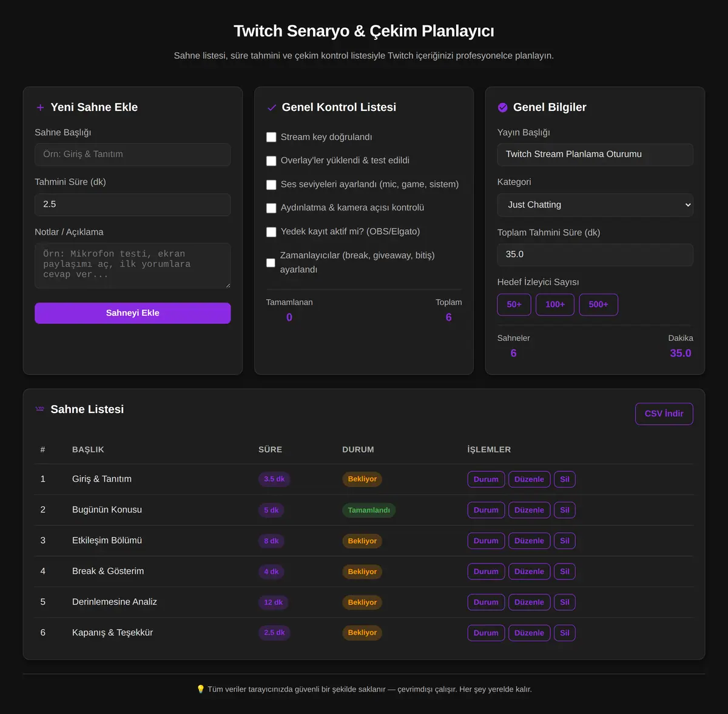
Task: Click the Bekliyor badge in Giriş & Tanıtım row
Action: pyautogui.click(x=362, y=479)
